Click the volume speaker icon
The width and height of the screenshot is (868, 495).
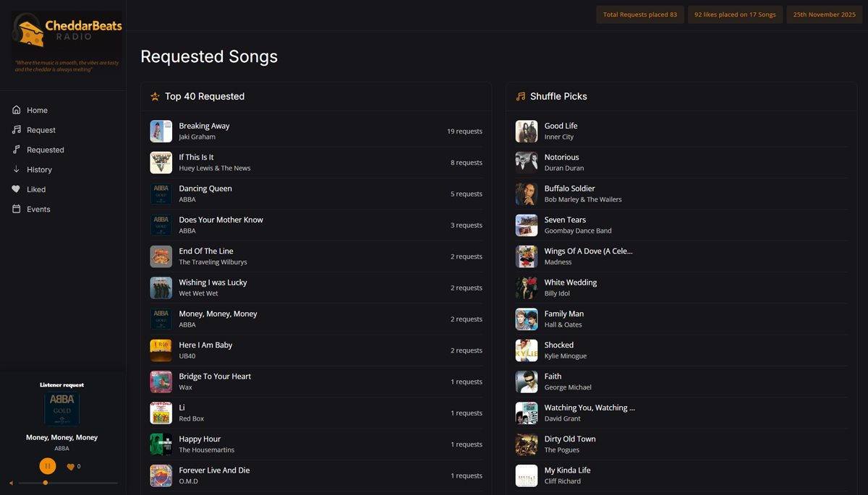click(x=12, y=483)
